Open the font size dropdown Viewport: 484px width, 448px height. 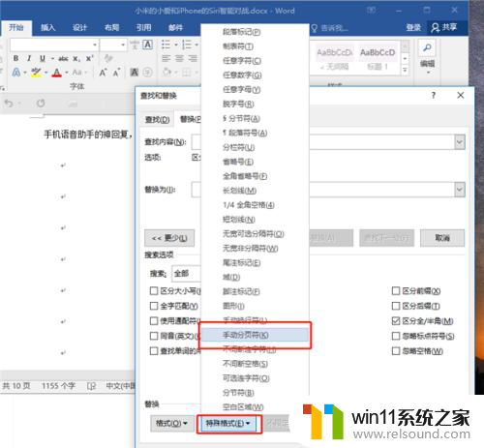(x=123, y=45)
